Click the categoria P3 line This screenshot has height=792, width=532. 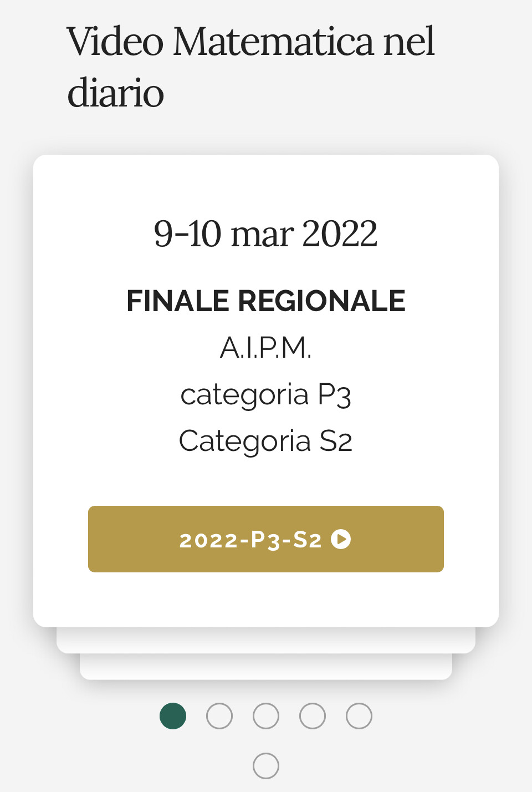point(266,395)
